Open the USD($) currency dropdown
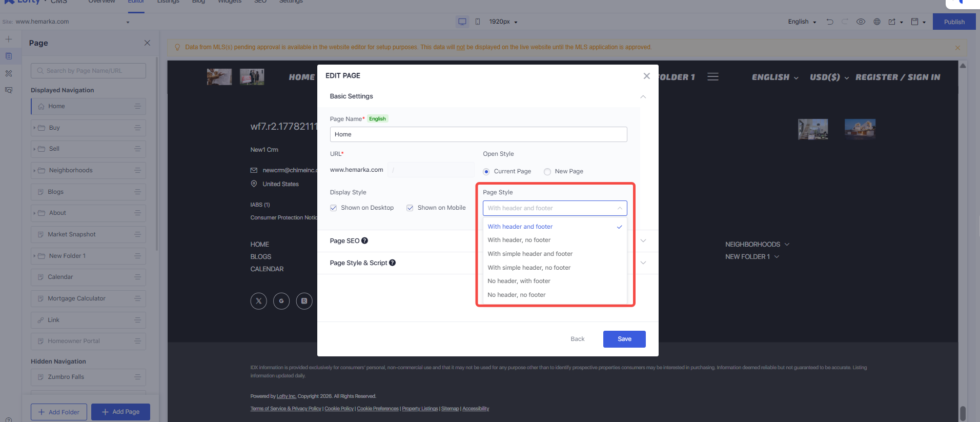The width and height of the screenshot is (980, 422). [829, 77]
